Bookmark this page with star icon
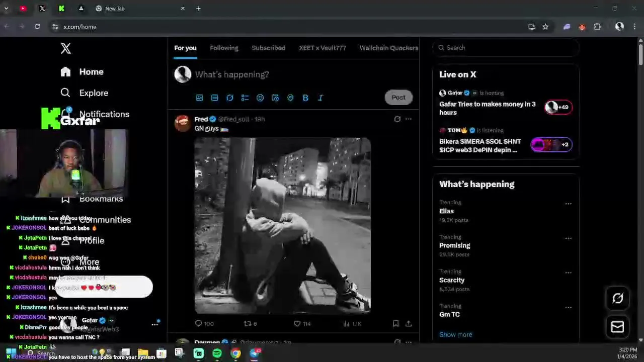 coord(545,27)
